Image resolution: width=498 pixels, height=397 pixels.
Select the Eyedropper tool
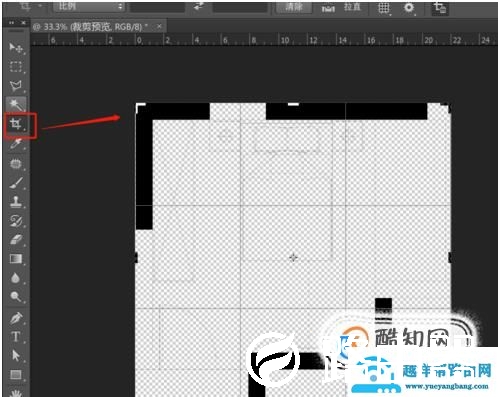(16, 144)
